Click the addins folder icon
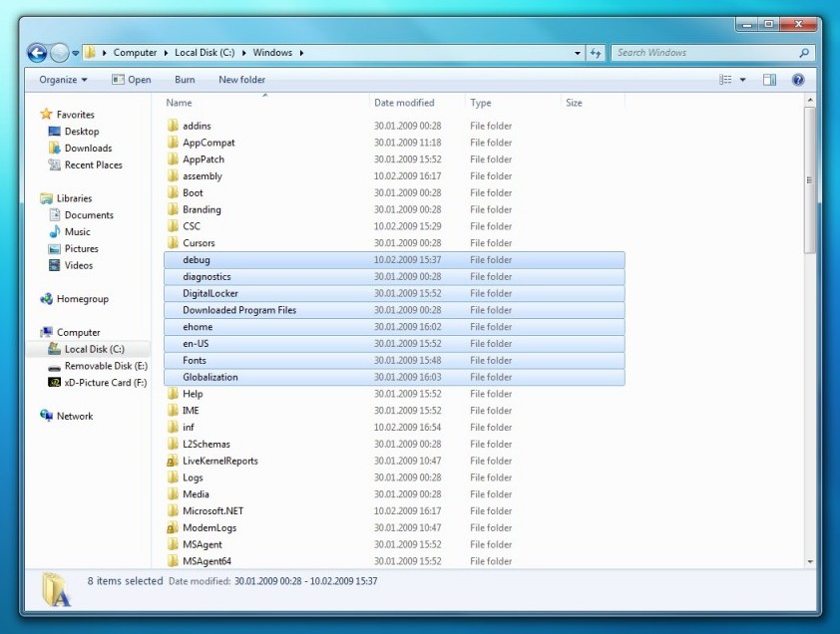Image resolution: width=840 pixels, height=634 pixels. pos(173,126)
